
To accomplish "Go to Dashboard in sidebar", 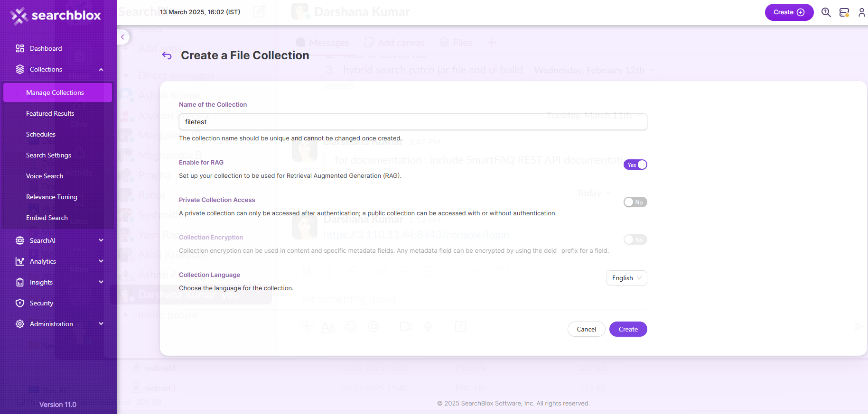I will 46,48.
